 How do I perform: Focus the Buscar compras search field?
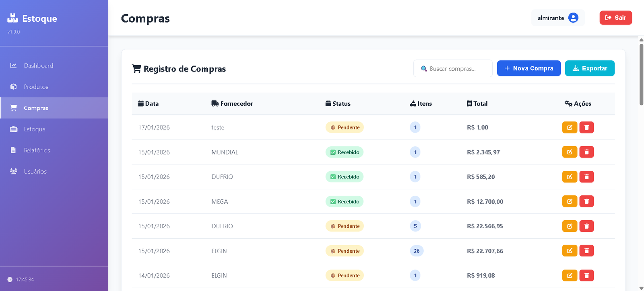(453, 68)
